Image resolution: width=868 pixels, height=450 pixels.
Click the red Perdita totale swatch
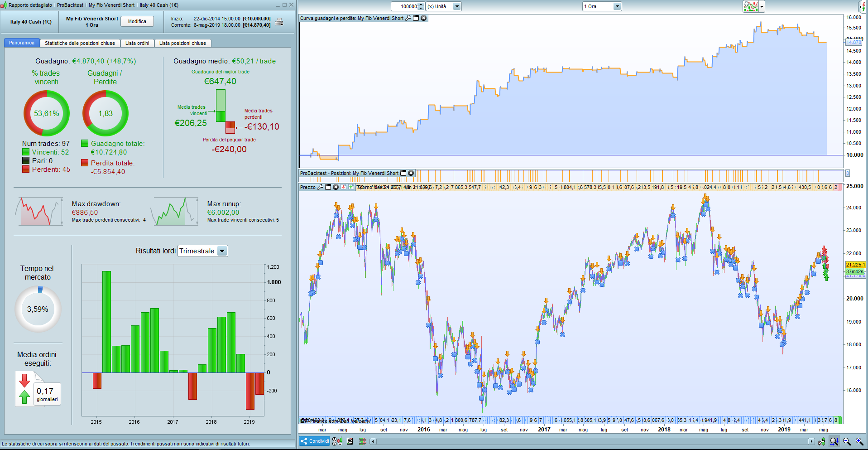[85, 163]
